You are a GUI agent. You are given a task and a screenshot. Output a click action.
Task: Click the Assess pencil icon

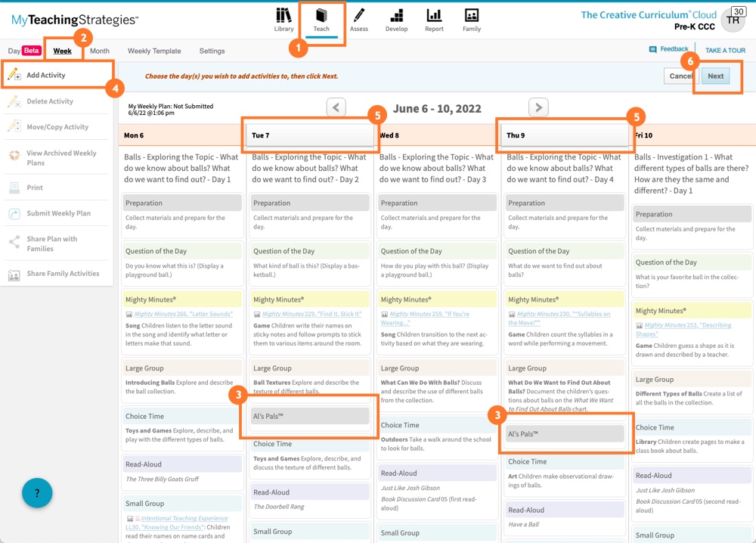pyautogui.click(x=359, y=16)
